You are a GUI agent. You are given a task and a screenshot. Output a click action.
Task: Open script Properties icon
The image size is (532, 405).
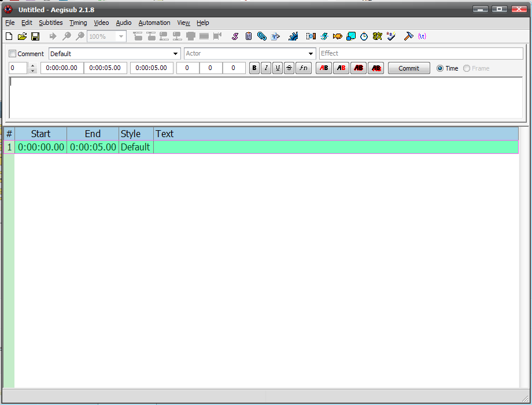(248, 36)
